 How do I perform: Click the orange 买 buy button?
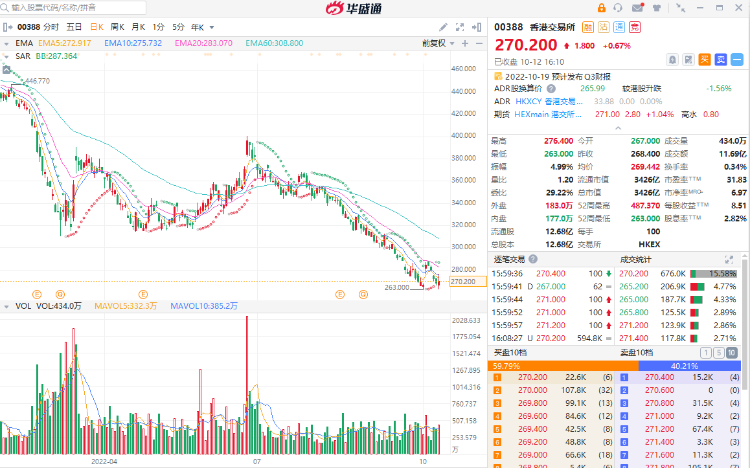pos(705,60)
